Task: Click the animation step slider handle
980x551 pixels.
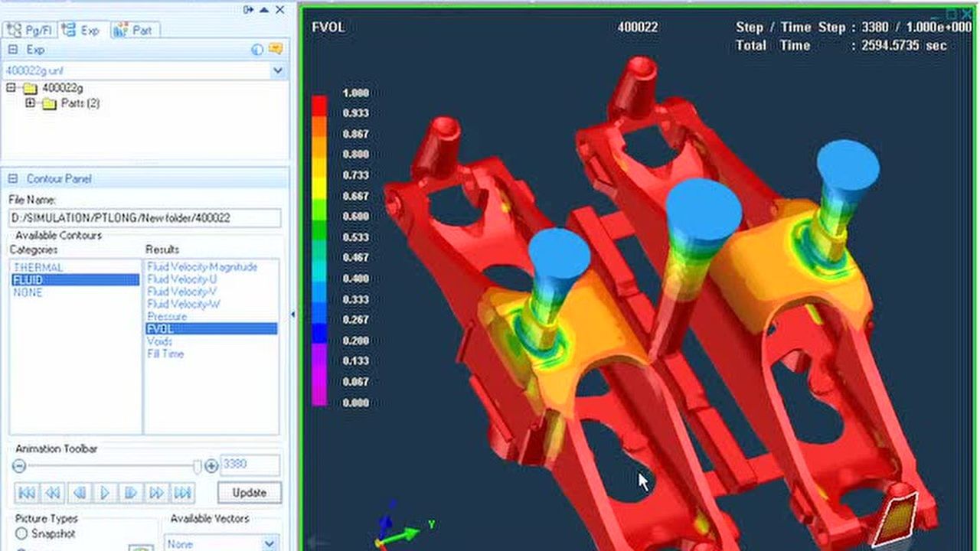Action: [198, 466]
